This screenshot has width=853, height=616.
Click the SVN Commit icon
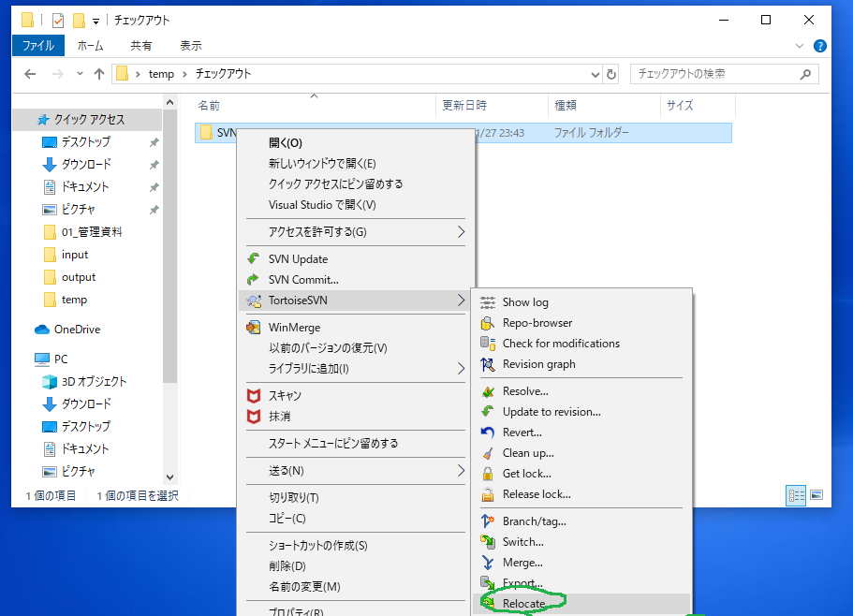coord(254,280)
